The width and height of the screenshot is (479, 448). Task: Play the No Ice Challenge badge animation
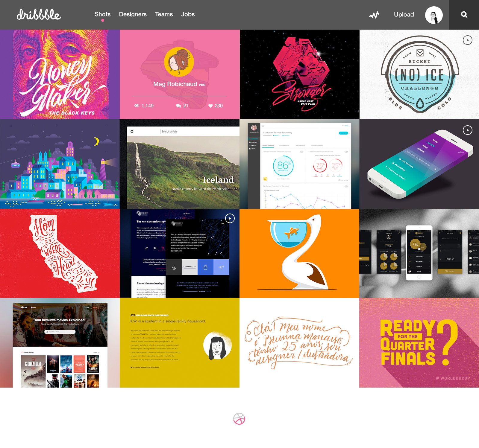467,40
